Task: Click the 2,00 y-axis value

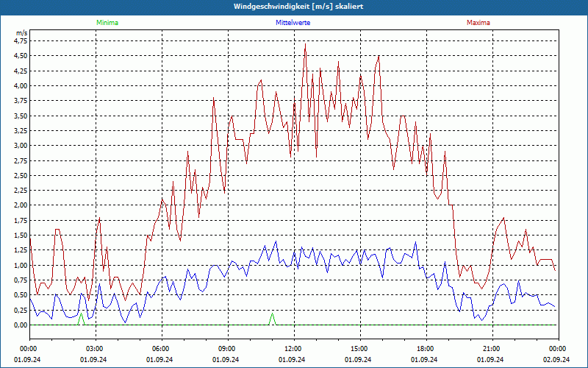Action: (21, 205)
